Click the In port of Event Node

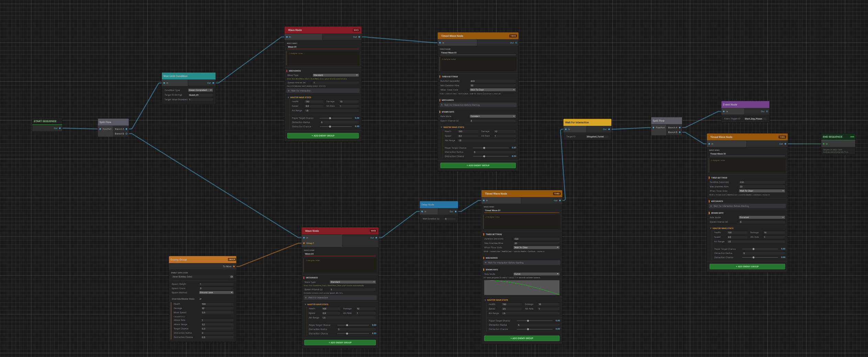(x=724, y=111)
